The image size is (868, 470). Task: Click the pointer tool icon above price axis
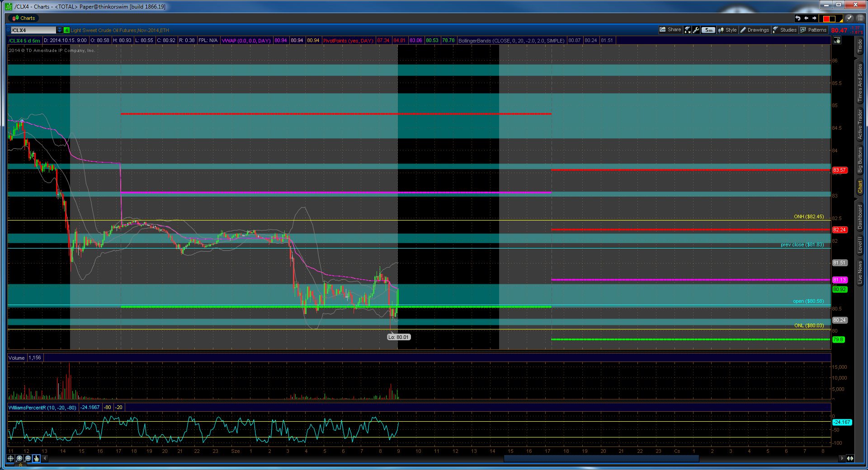(x=837, y=40)
